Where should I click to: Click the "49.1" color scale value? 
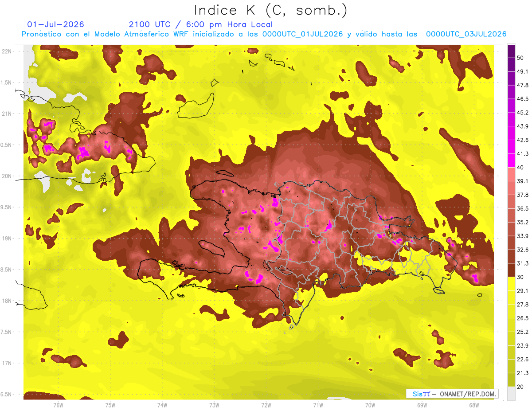pyautogui.click(x=523, y=71)
